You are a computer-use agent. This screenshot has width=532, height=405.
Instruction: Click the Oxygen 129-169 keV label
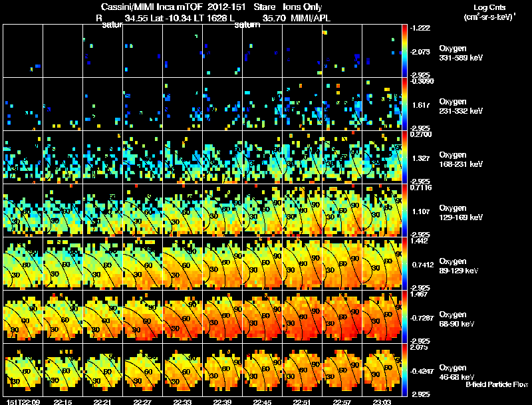[461, 213]
